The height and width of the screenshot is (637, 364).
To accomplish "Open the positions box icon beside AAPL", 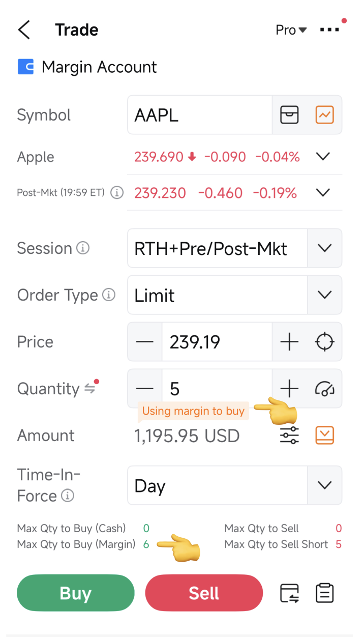I will 289,115.
